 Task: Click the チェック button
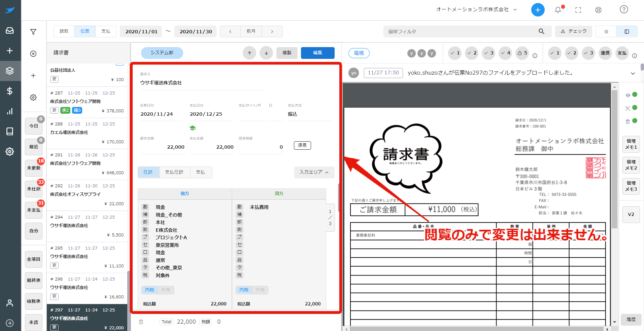[574, 31]
